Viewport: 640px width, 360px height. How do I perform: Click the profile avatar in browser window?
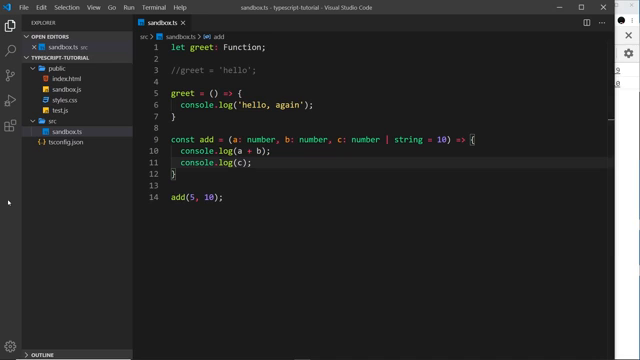click(x=621, y=20)
